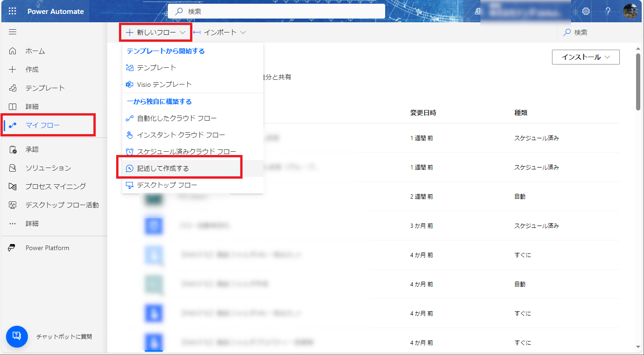Click the Visio テンプレート icon

130,84
